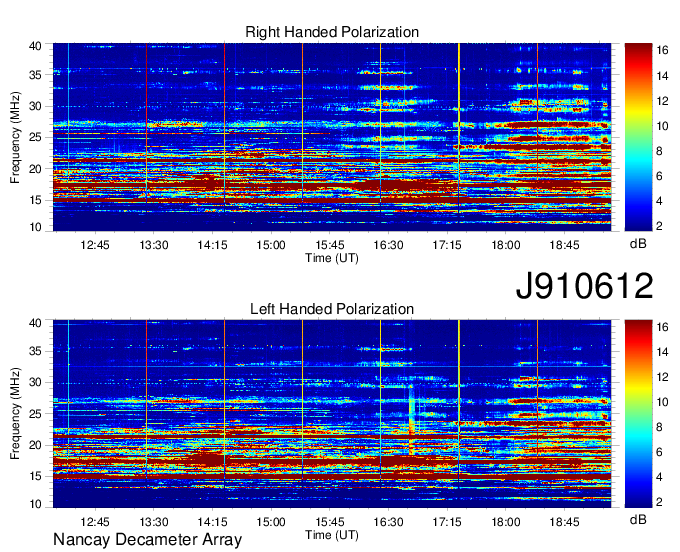Click the 16 value on bottom color bar
The width and height of the screenshot is (680, 552).
(x=662, y=327)
